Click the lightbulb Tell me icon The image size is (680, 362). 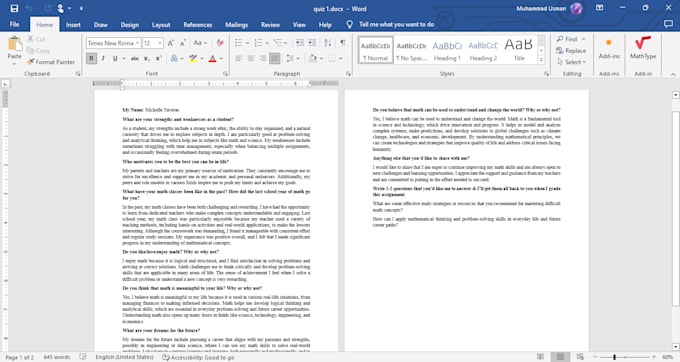350,25
